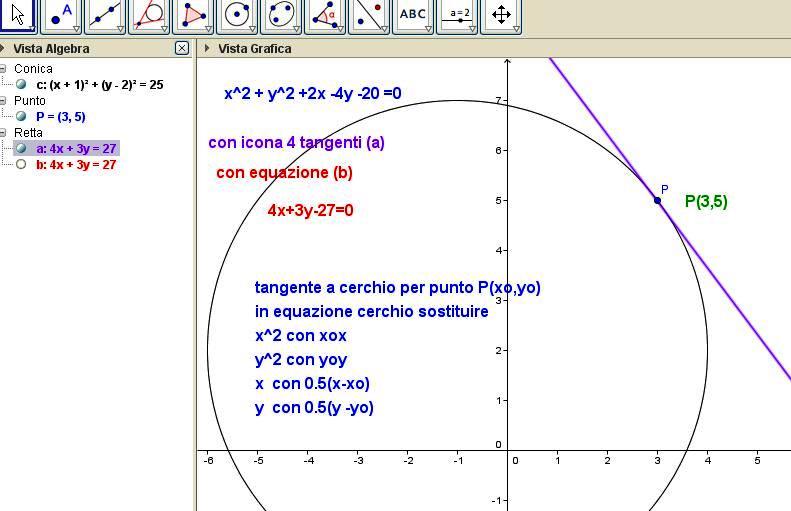Select line a: 4x + 3y = 27

[x=76, y=148]
